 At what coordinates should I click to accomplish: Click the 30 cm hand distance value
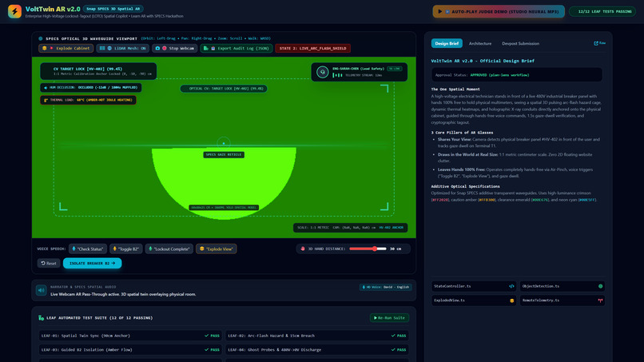pyautogui.click(x=395, y=249)
